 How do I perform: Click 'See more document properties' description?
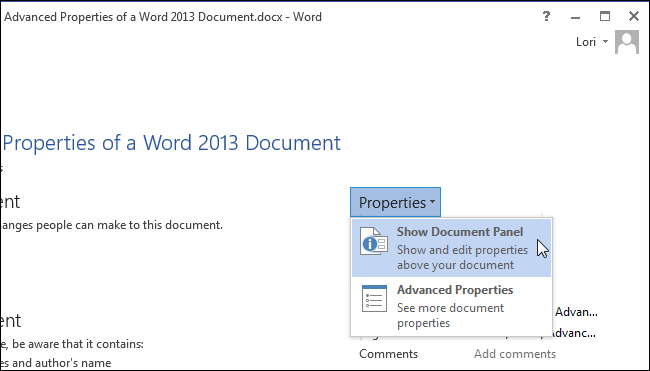[x=450, y=315]
